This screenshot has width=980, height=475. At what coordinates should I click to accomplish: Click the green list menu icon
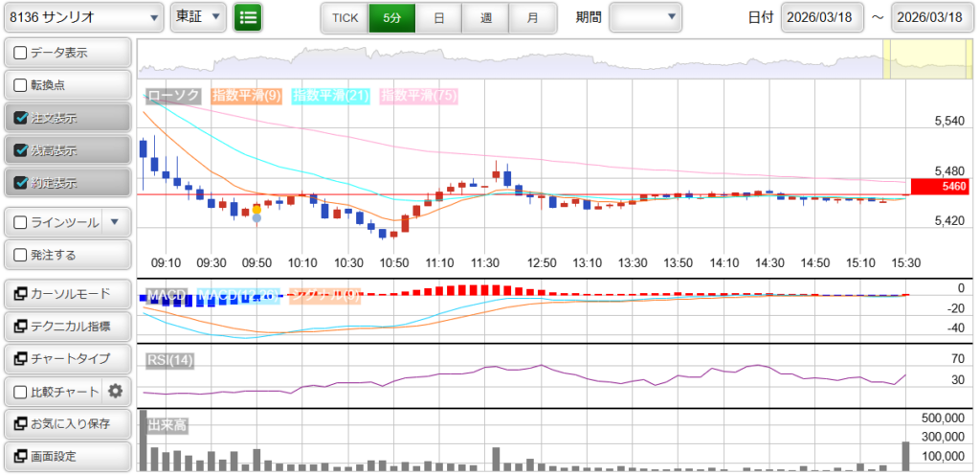click(x=248, y=17)
